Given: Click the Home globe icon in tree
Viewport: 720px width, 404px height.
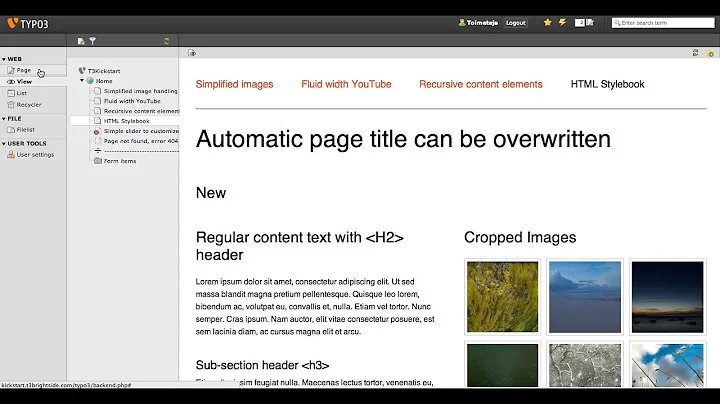Looking at the screenshot, I should [x=90, y=81].
